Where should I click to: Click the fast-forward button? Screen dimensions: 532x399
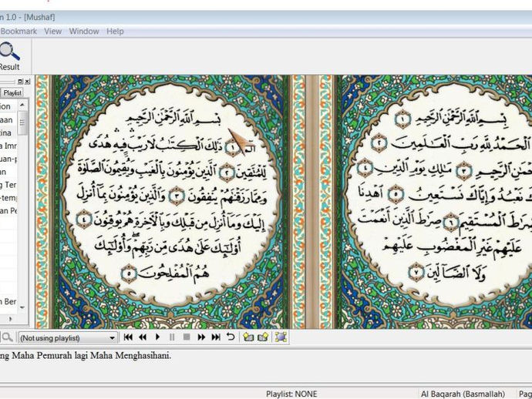[x=201, y=337]
